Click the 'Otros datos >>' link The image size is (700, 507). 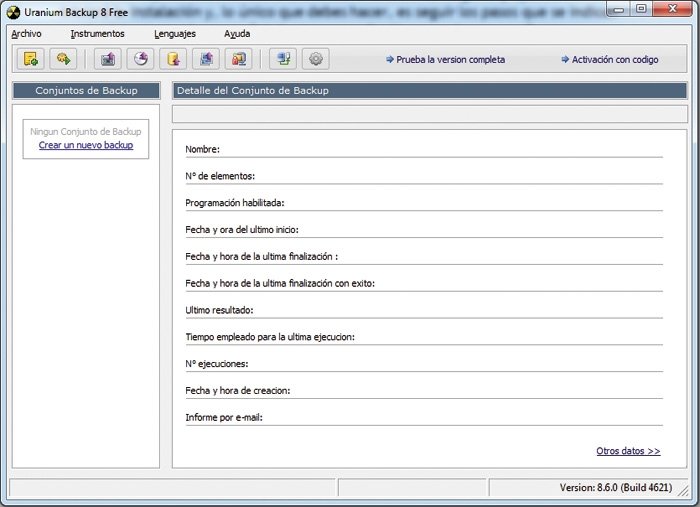[628, 451]
